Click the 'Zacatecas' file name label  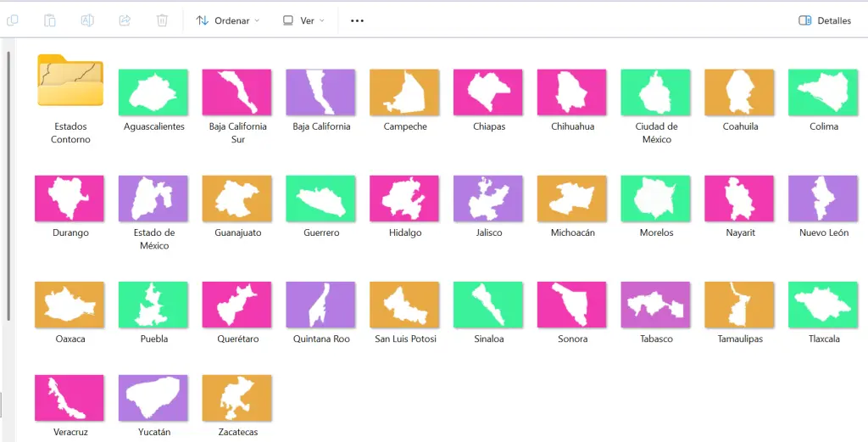pyautogui.click(x=238, y=432)
